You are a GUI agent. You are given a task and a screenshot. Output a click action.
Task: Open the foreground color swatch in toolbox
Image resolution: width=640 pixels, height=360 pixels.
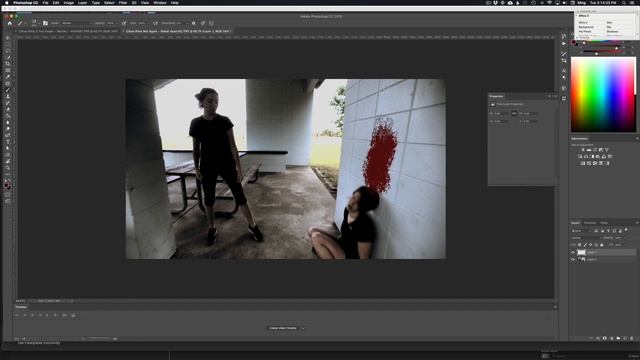coord(7,184)
